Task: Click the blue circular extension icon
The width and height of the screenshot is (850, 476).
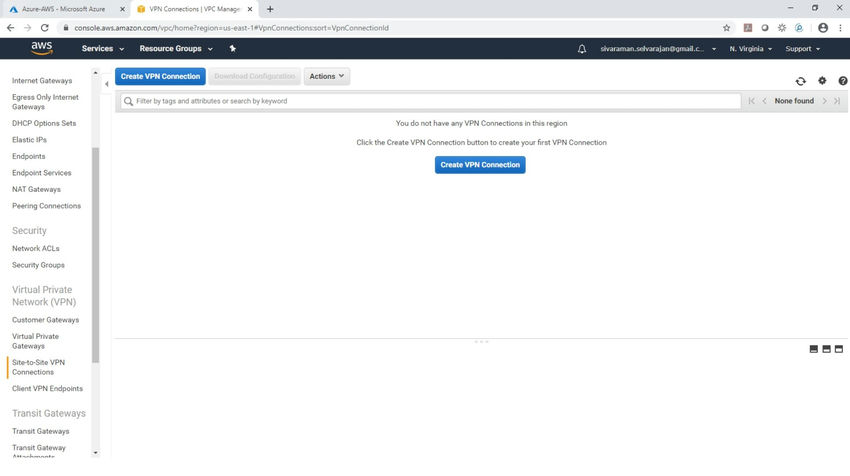Action: (x=799, y=28)
